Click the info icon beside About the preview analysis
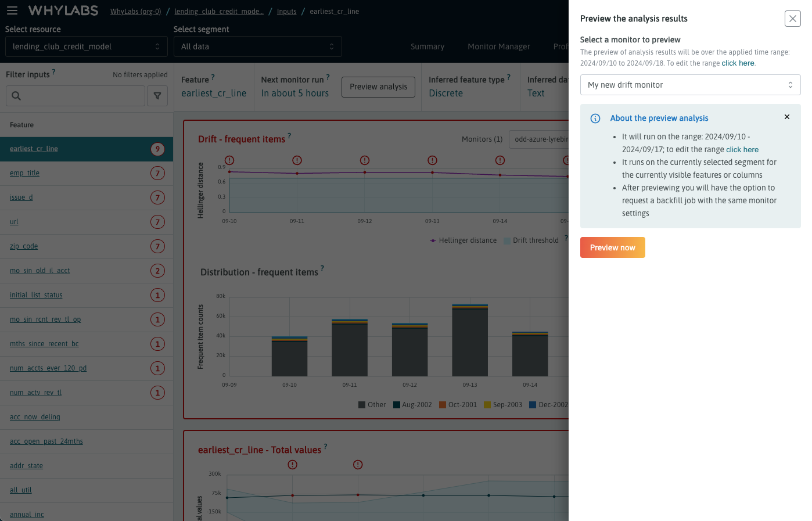812x521 pixels. point(595,118)
